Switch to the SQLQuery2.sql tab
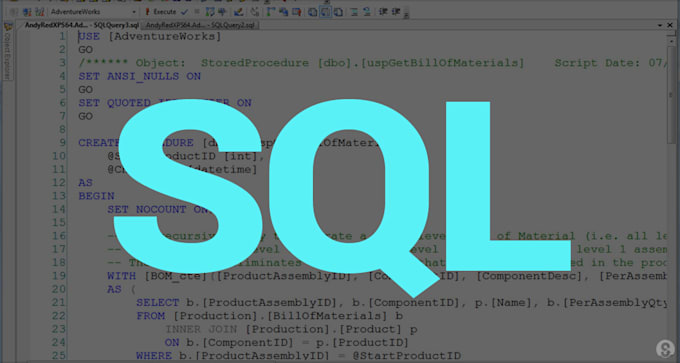 200,25
